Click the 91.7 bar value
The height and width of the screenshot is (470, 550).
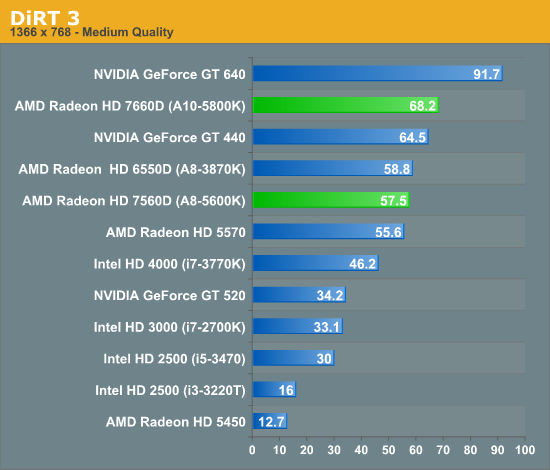point(487,74)
